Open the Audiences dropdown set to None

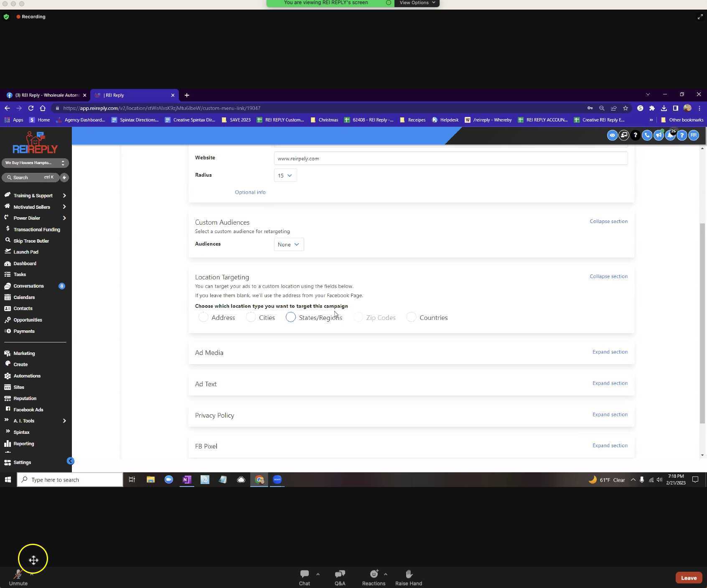pos(288,245)
